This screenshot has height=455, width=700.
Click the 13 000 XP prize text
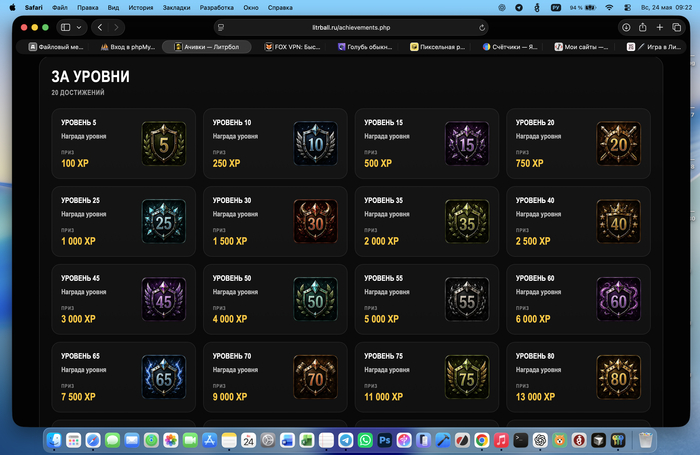[x=535, y=397]
